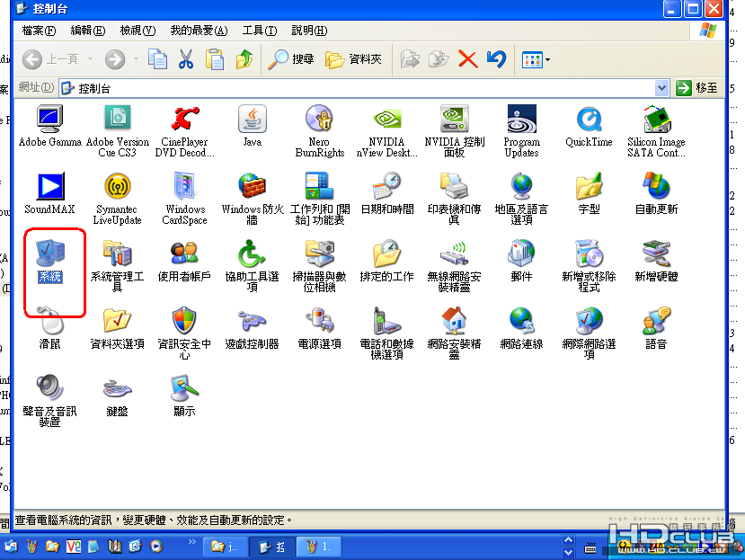Open the 檔案 (File) menu
This screenshot has width=745, height=560.
point(38,31)
